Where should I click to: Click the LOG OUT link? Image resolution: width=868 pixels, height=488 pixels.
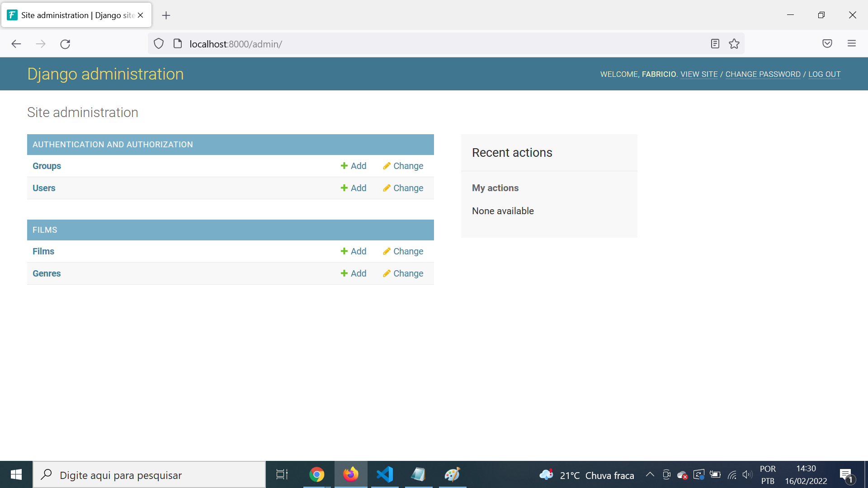[x=824, y=74]
